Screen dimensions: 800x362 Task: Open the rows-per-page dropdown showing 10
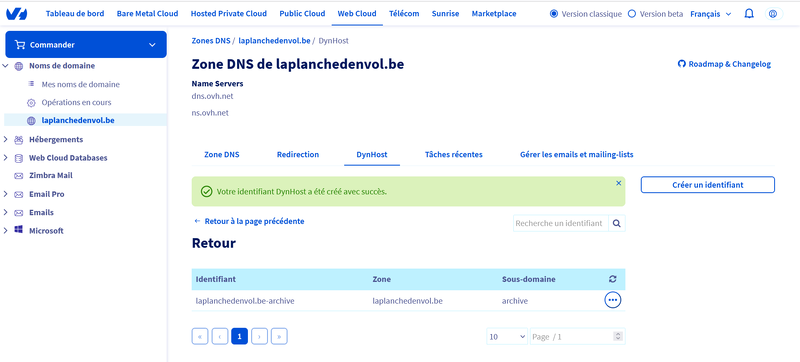coord(507,337)
